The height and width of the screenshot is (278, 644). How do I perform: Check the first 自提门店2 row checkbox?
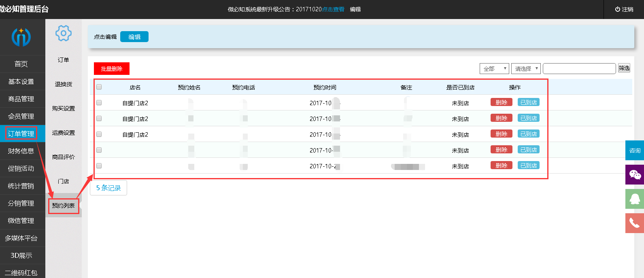click(99, 103)
